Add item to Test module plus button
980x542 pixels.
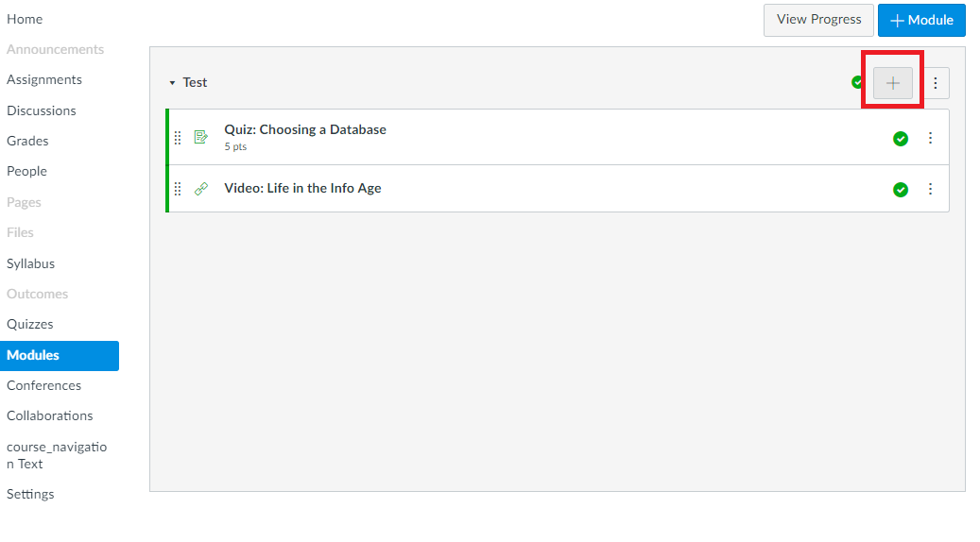point(892,83)
